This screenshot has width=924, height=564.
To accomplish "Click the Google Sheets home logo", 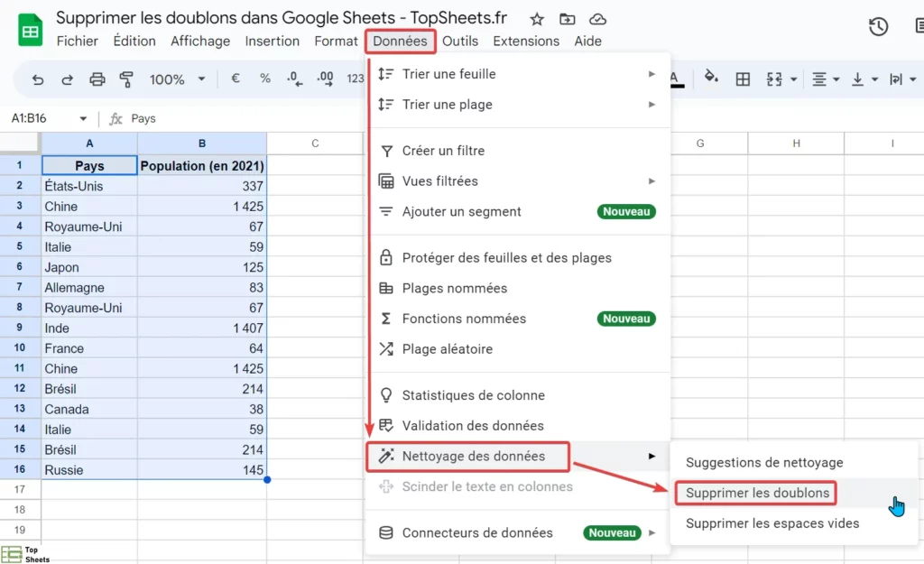I will (30, 30).
